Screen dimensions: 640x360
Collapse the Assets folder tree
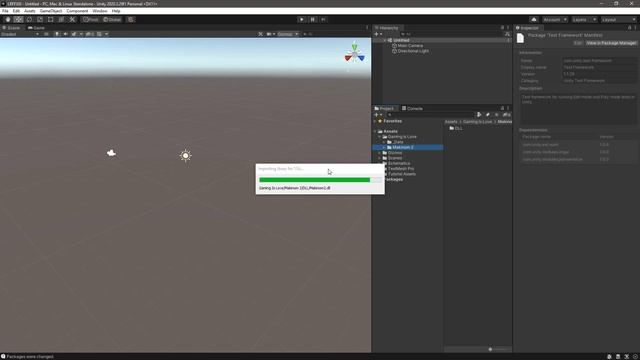[x=375, y=131]
